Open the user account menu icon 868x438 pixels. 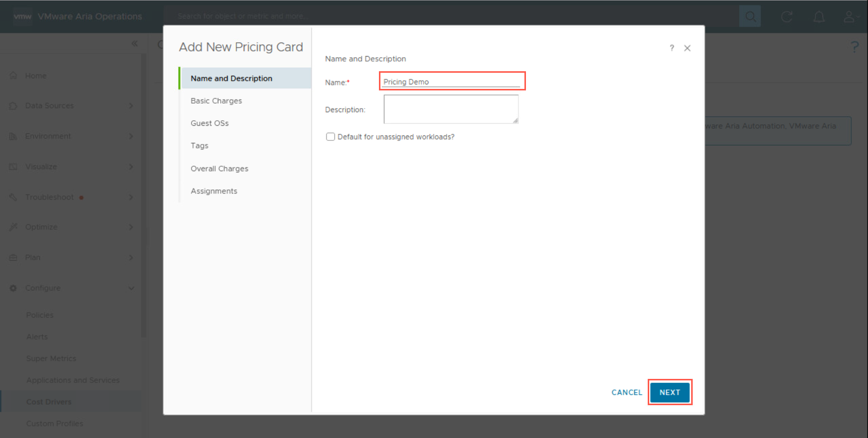coord(849,17)
